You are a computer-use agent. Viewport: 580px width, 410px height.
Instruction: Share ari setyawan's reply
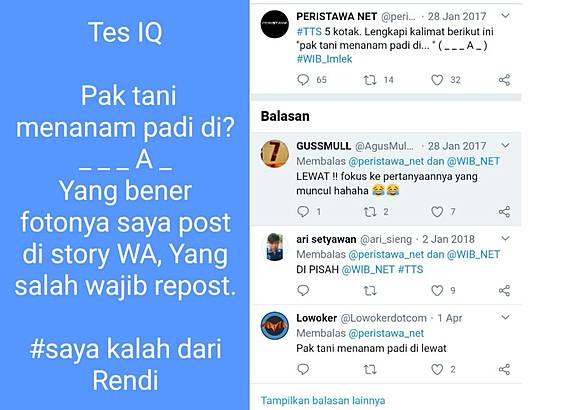click(x=504, y=290)
